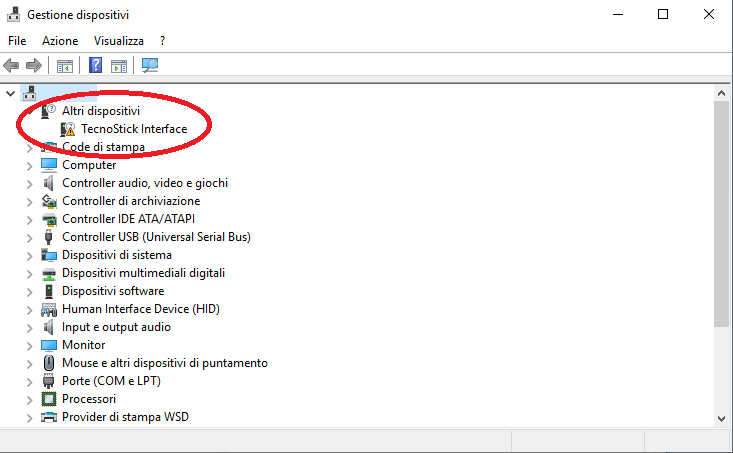This screenshot has width=733, height=453.
Task: Select Input e output audio label
Action: [x=116, y=327]
